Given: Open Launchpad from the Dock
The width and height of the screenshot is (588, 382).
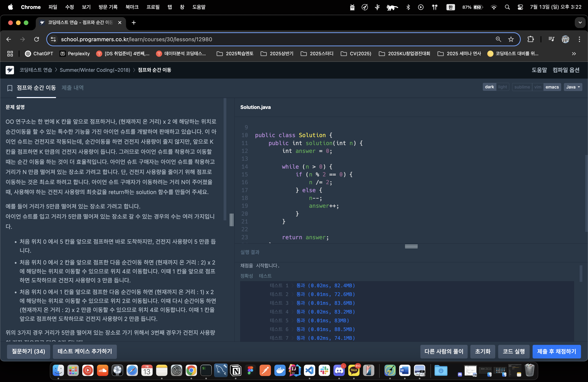Looking at the screenshot, I should [73, 370].
